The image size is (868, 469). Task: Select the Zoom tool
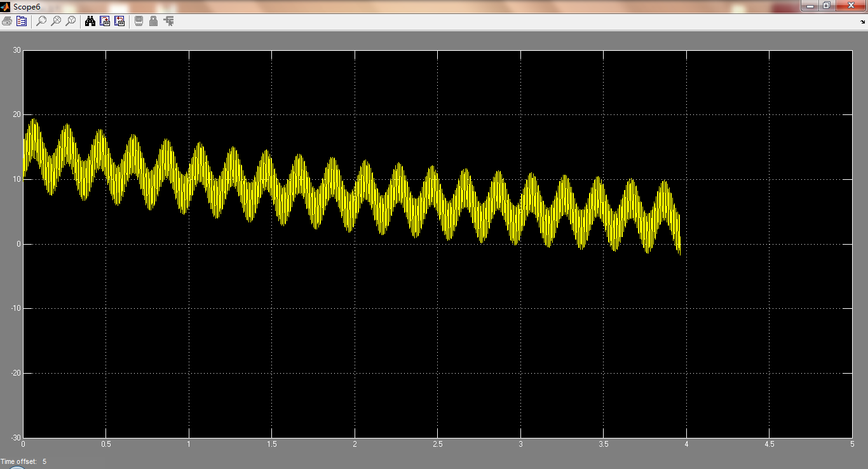[41, 21]
